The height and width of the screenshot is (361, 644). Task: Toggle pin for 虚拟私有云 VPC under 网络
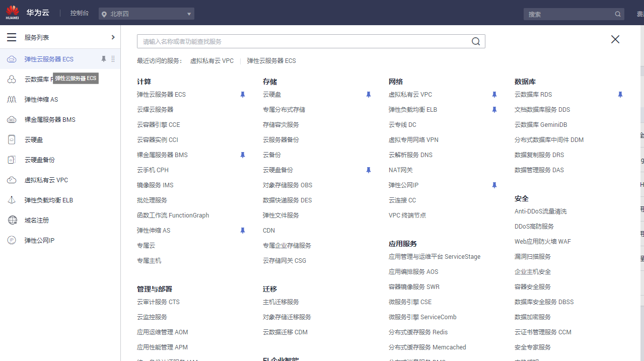pos(494,95)
